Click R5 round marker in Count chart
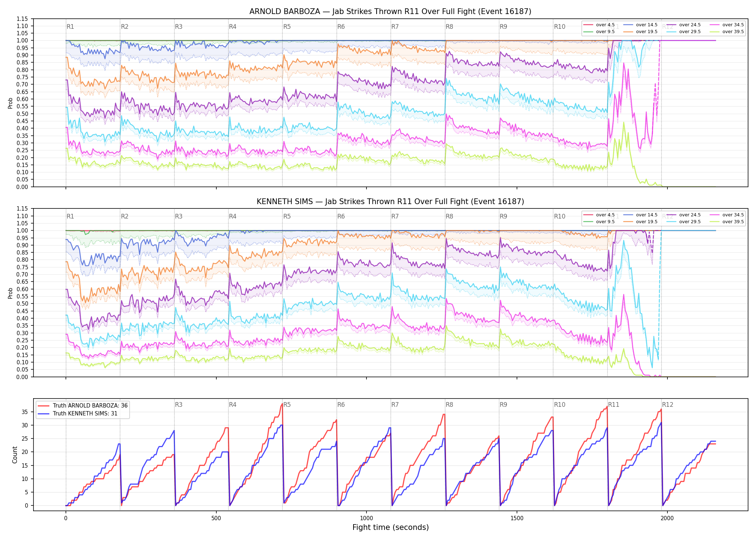756x540 pixels. (x=287, y=405)
